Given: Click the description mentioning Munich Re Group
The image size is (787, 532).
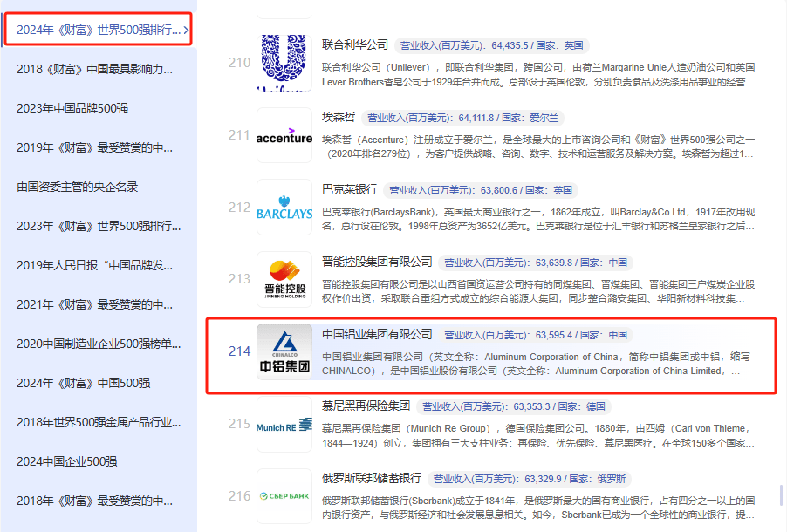Looking at the screenshot, I should tap(538, 436).
